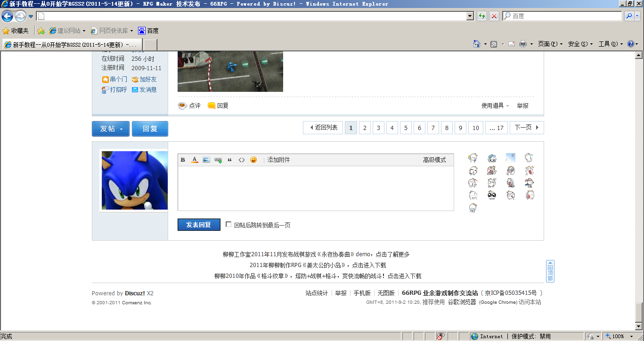Open the 安全(S) menu

(x=580, y=44)
